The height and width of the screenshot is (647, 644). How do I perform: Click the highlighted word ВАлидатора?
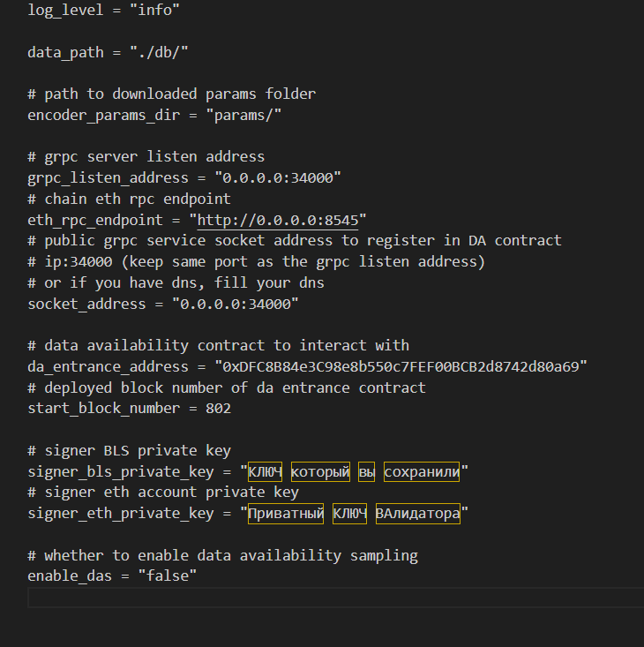417,514
